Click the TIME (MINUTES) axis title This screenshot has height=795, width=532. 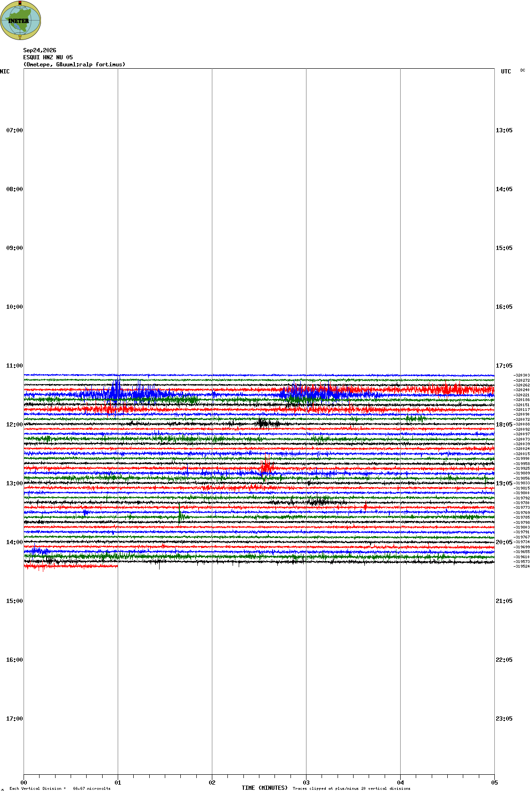(265, 788)
